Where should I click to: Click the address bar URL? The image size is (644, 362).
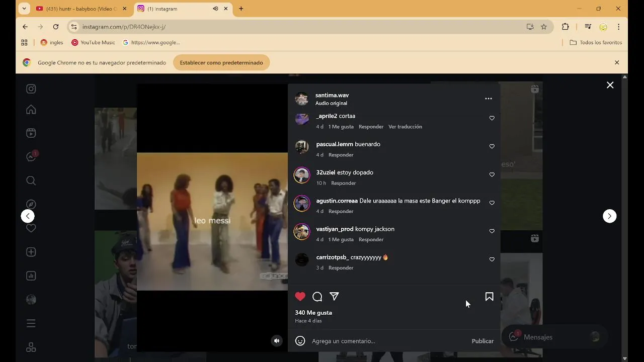pyautogui.click(x=124, y=27)
